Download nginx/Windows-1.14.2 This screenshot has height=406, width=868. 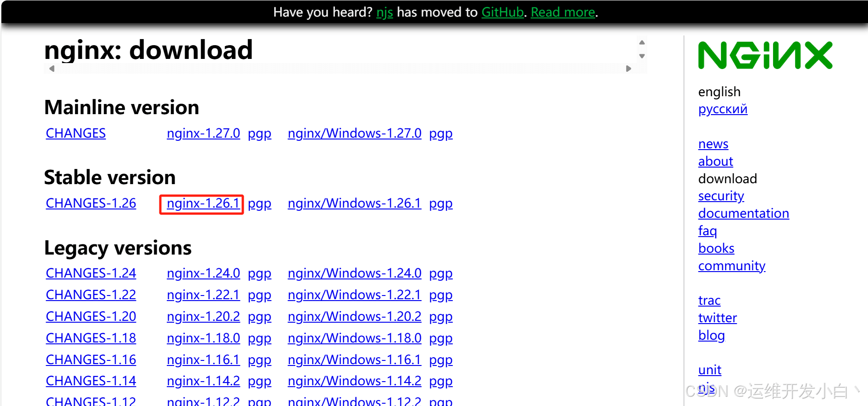pyautogui.click(x=354, y=381)
